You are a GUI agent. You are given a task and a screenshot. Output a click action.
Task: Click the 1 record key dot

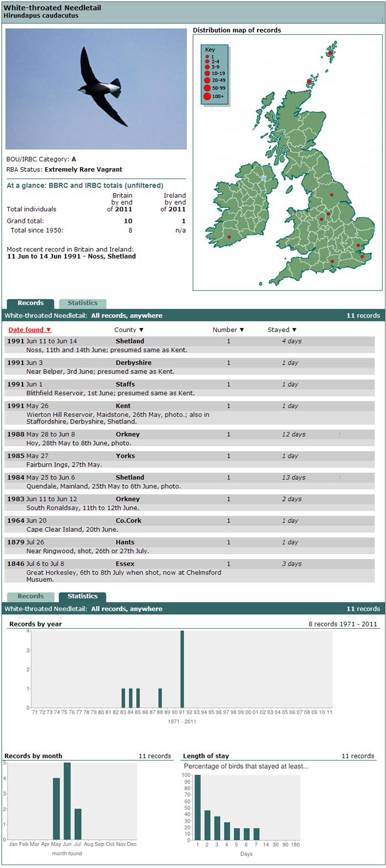tap(207, 57)
